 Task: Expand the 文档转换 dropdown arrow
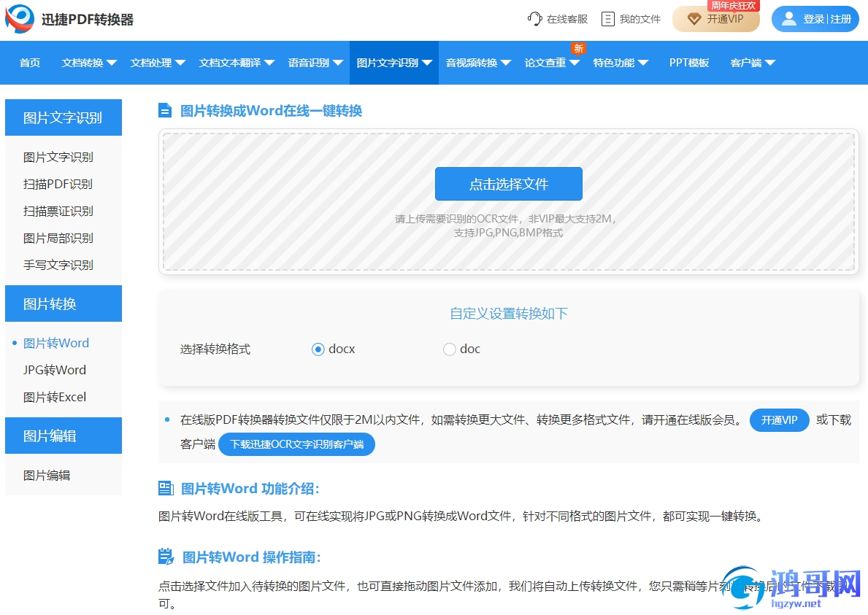click(x=112, y=63)
